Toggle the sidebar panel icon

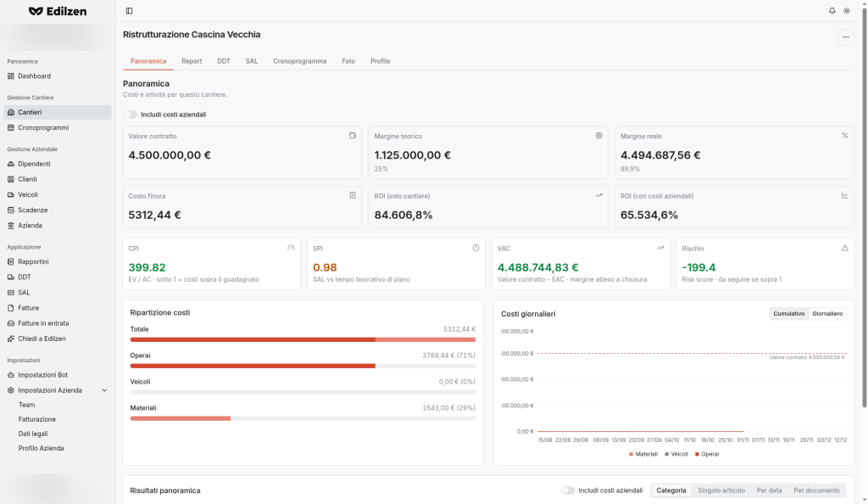coord(129,11)
